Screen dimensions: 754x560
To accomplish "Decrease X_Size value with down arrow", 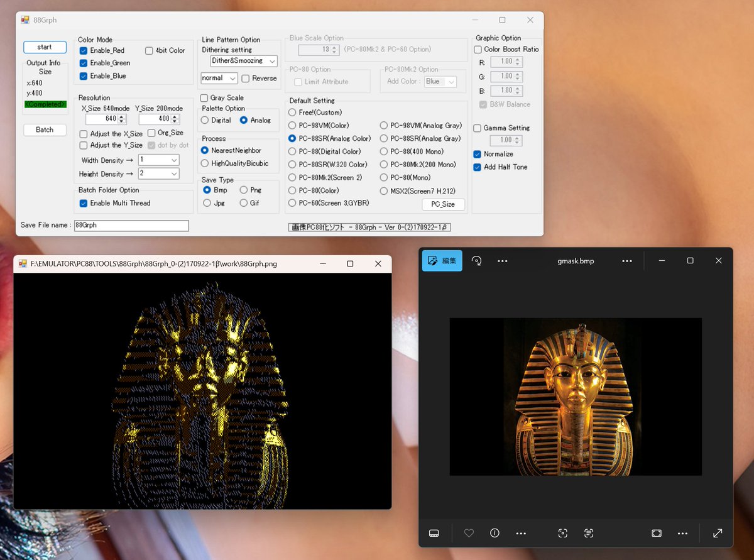I will [121, 121].
